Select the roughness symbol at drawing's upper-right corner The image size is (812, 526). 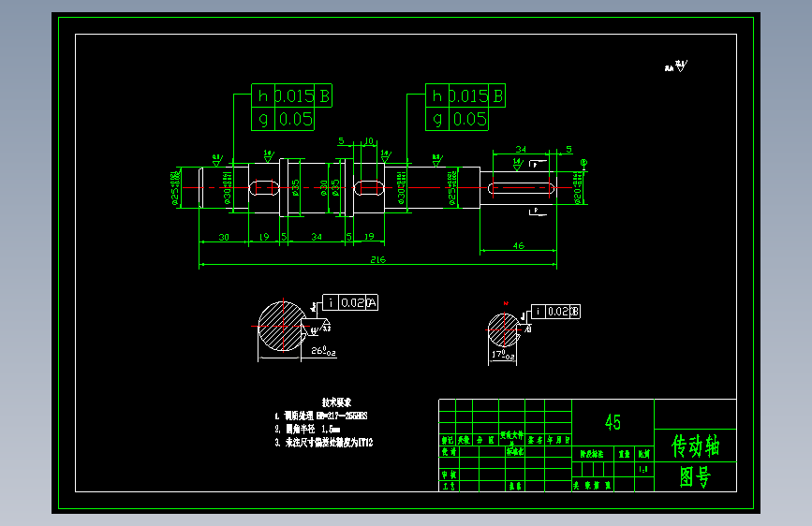[676, 66]
